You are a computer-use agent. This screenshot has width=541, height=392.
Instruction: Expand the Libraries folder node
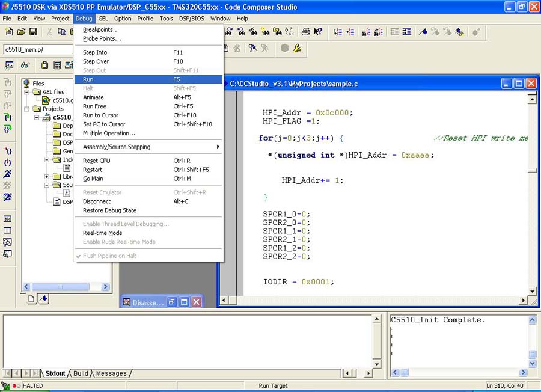[x=47, y=176]
